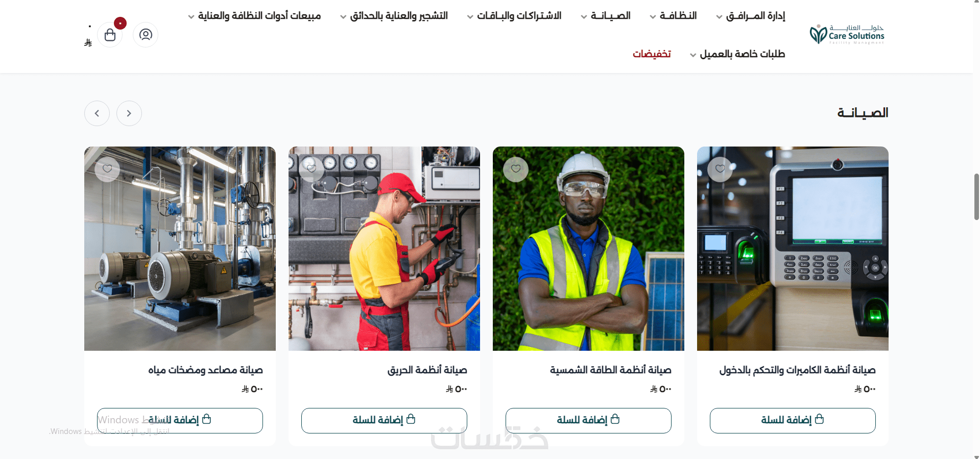Expand the إدارة المرافق dropdown menu
This screenshot has height=459, width=980.
[751, 16]
